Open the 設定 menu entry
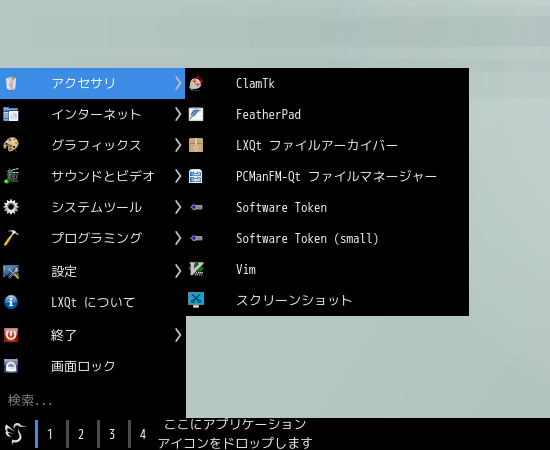Image resolution: width=550 pixels, height=450 pixels. pyautogui.click(x=92, y=271)
